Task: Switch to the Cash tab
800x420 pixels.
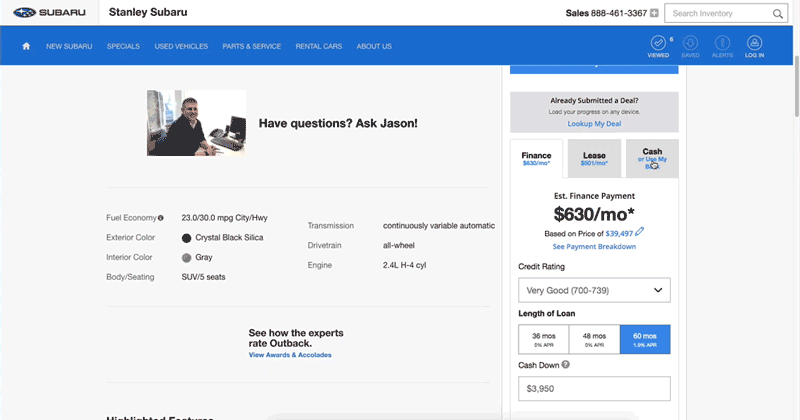Action: 653,158
